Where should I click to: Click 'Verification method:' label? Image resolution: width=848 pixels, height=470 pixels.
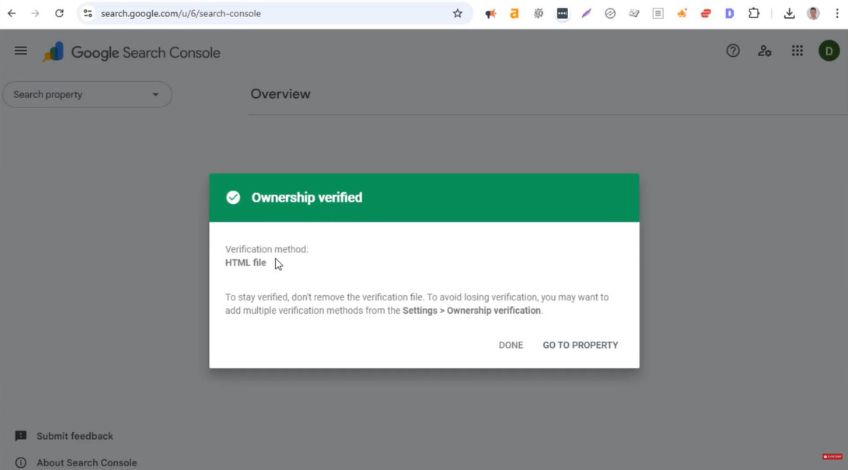point(267,249)
